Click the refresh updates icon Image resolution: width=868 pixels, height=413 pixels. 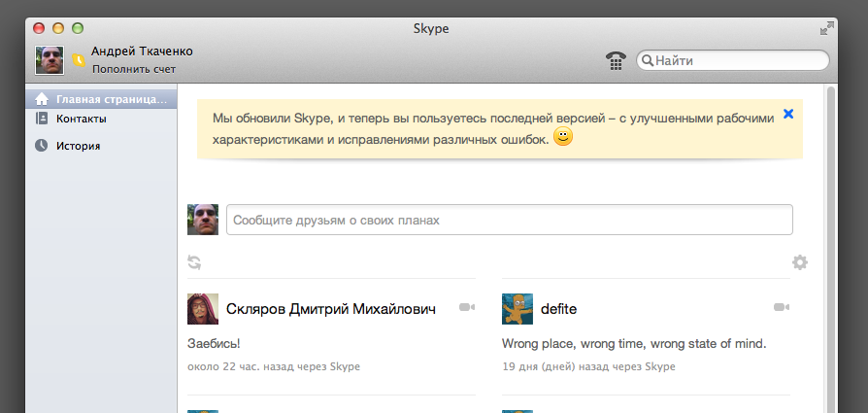(194, 262)
